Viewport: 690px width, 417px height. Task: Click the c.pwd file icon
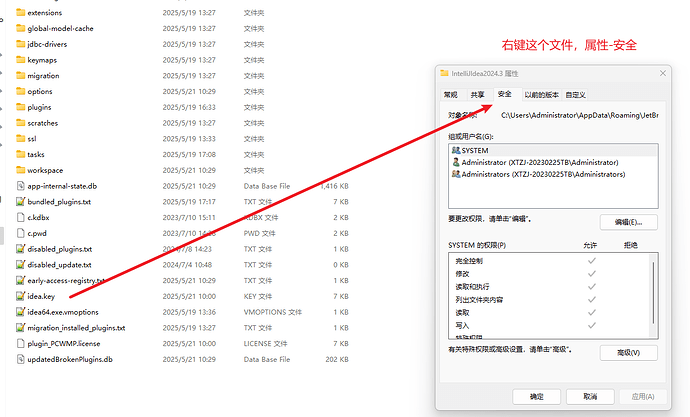tap(20, 233)
